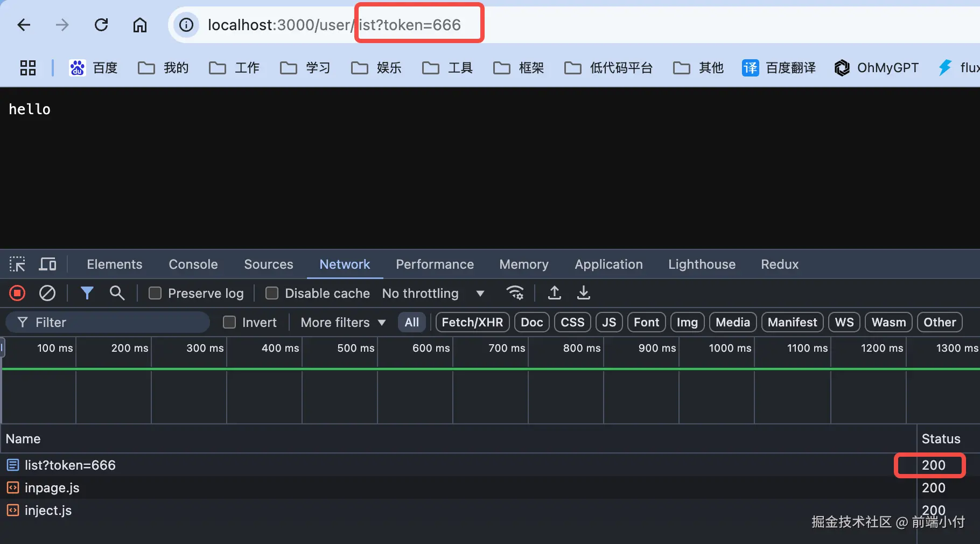Open network search
Image resolution: width=980 pixels, height=544 pixels.
pos(117,293)
